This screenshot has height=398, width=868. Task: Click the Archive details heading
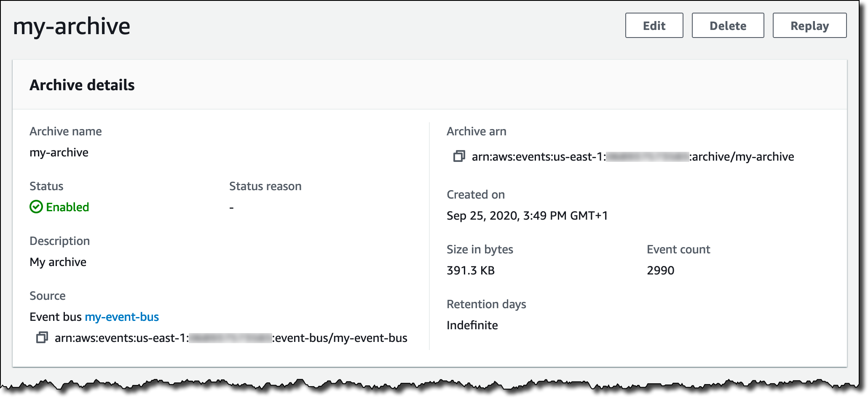point(82,85)
